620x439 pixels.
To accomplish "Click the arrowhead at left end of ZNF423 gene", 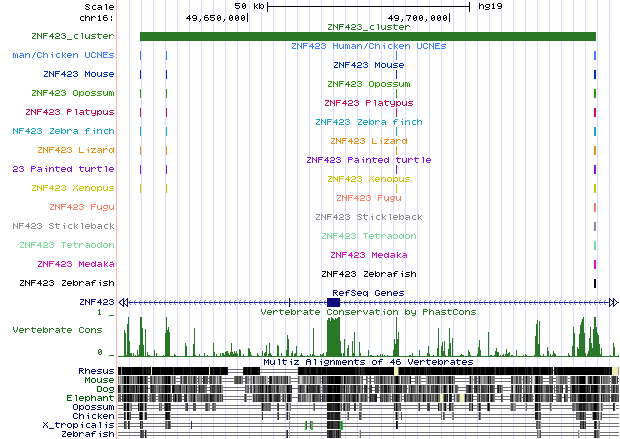I will coord(123,301).
